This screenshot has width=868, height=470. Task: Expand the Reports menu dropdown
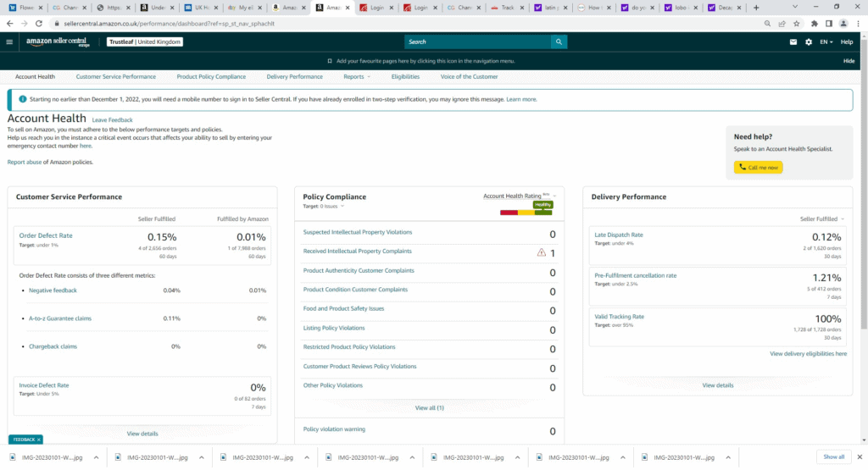(357, 76)
